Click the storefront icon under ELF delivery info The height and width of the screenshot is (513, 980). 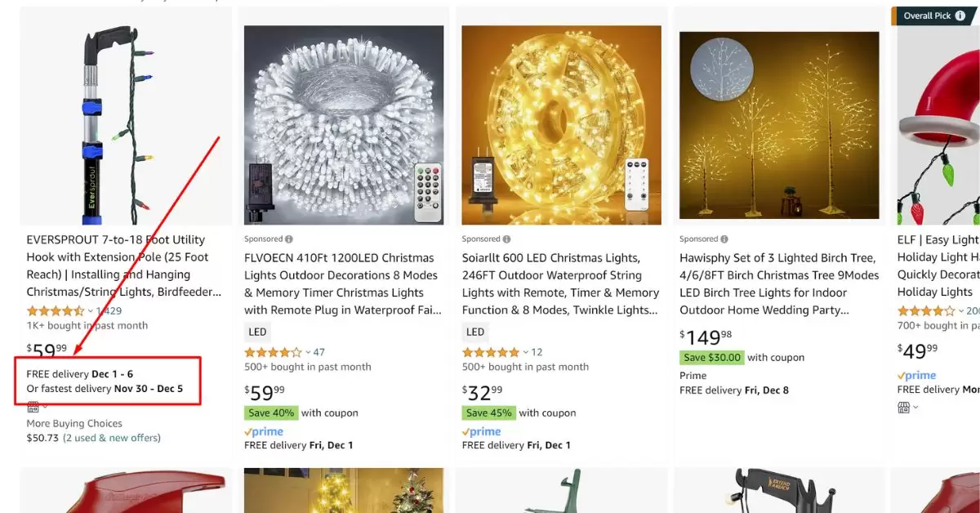click(904, 406)
